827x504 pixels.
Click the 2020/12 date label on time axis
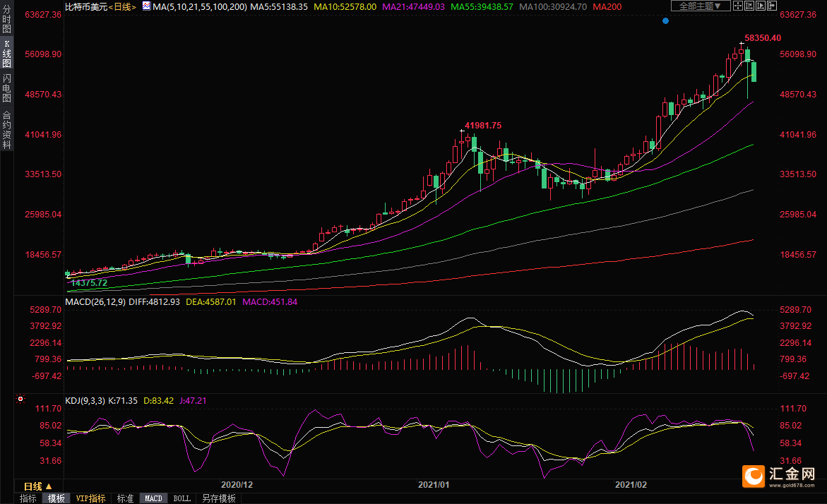pos(237,485)
